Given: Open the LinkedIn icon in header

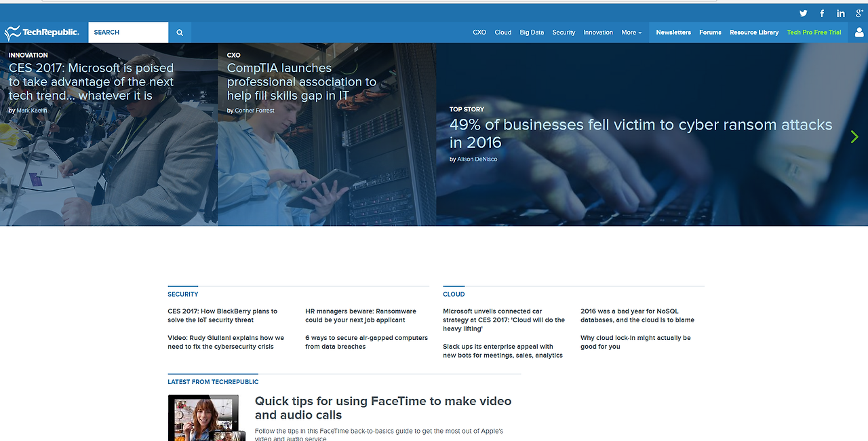Looking at the screenshot, I should pyautogui.click(x=841, y=13).
